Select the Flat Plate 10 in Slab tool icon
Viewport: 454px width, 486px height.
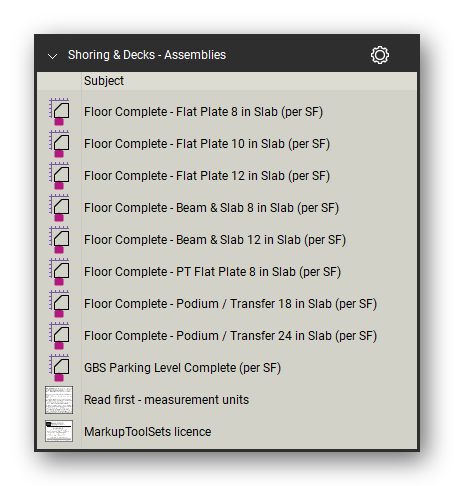coord(59,144)
